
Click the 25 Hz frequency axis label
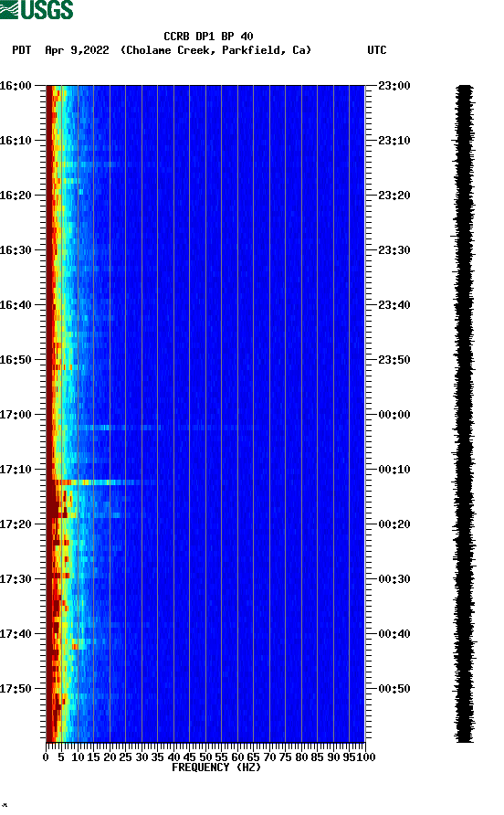tap(125, 757)
